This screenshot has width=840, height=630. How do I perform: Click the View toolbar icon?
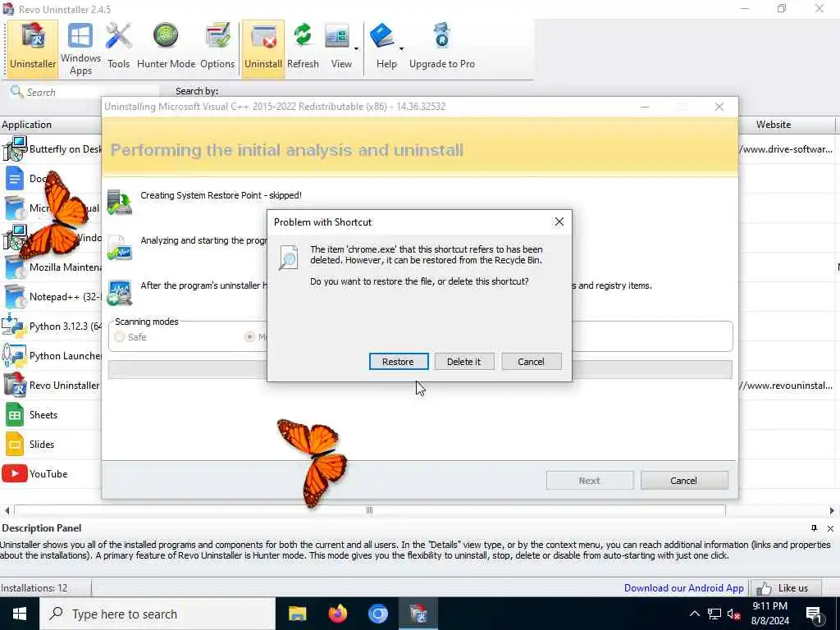[x=339, y=48]
